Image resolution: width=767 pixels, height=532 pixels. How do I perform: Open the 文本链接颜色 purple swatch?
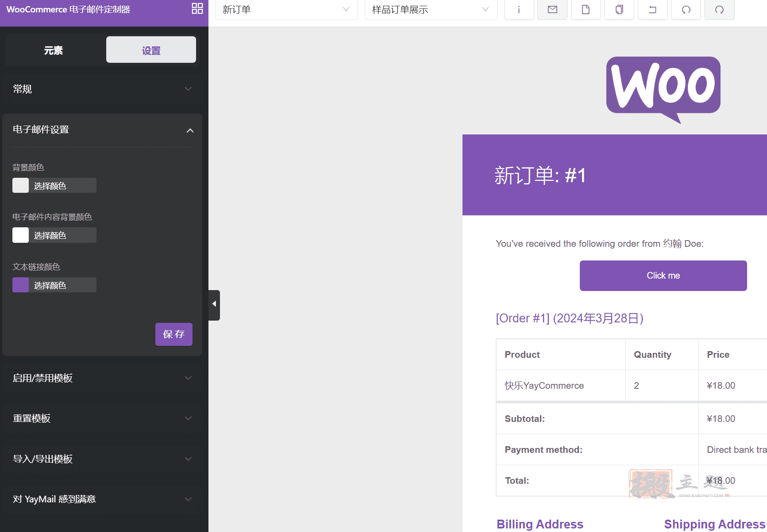point(20,285)
